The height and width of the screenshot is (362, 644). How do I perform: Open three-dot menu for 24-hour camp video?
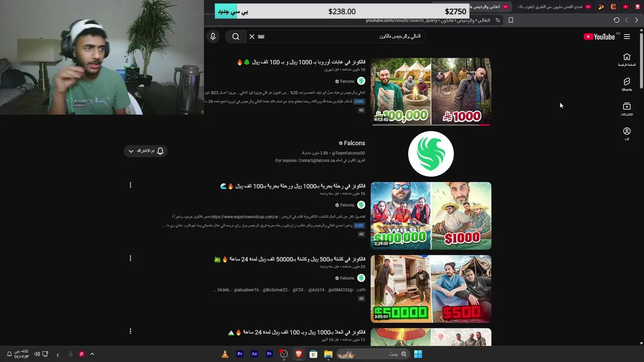click(x=130, y=258)
